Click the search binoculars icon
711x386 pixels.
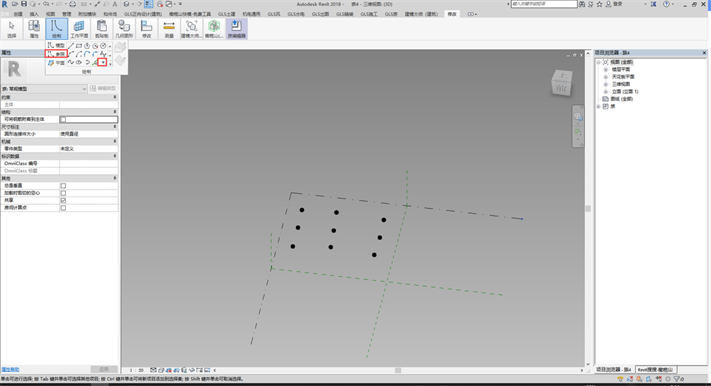[x=582, y=4]
